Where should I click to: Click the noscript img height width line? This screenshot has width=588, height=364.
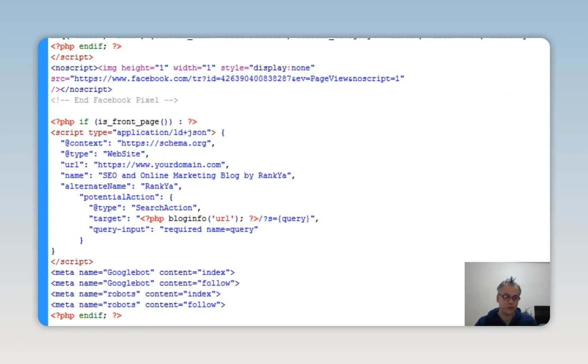(x=183, y=68)
